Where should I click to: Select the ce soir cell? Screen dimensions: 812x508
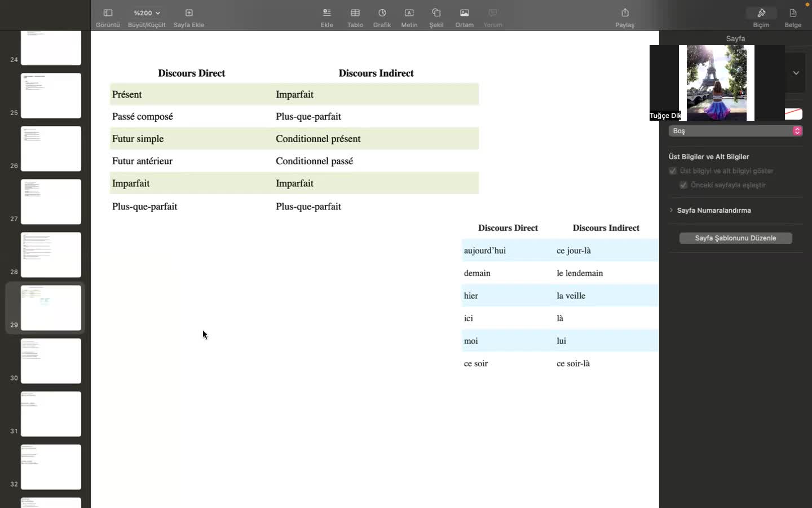pos(508,364)
